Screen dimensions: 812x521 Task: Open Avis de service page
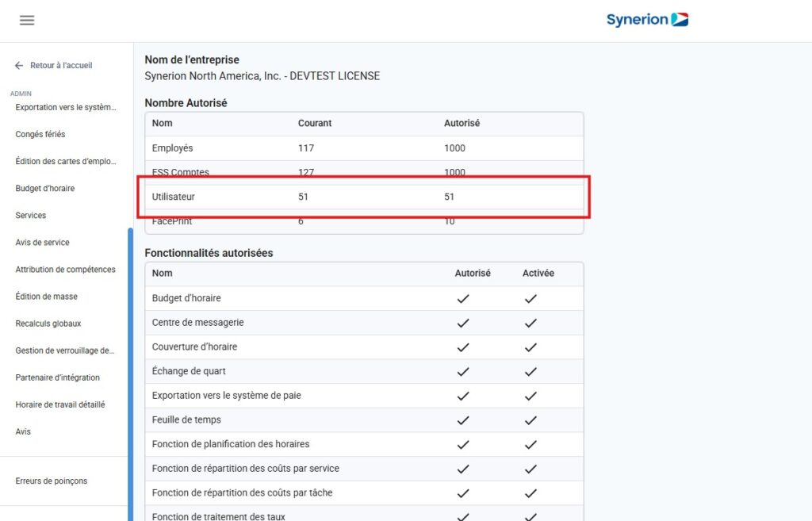(42, 243)
